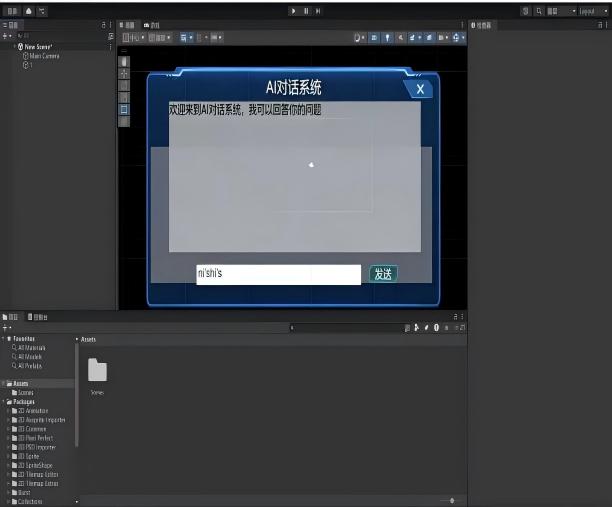Select the Move tool in scene tools
612x507 pixels.
[x=124, y=73]
